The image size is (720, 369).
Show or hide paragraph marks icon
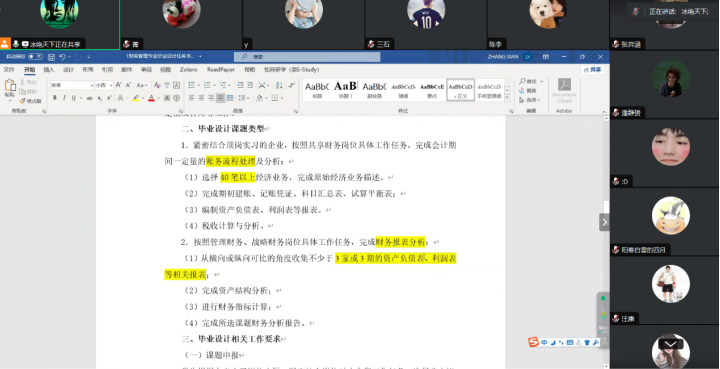tap(291, 85)
